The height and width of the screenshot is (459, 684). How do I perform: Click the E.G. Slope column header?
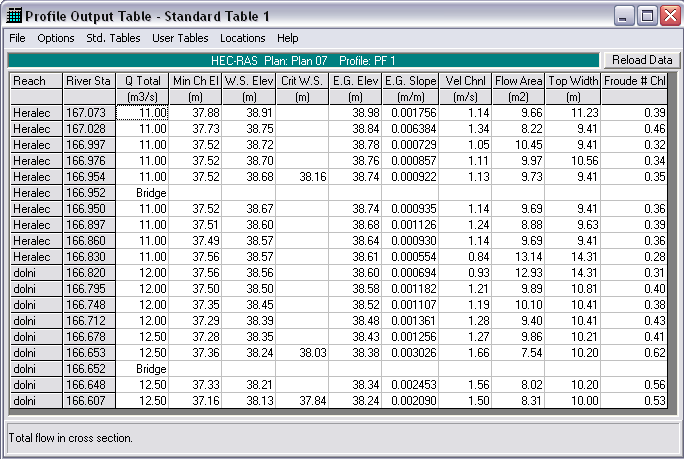coord(410,81)
